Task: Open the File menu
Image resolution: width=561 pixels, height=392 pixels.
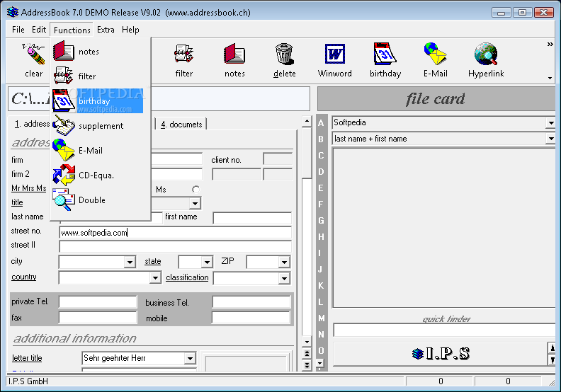Action: 18,30
